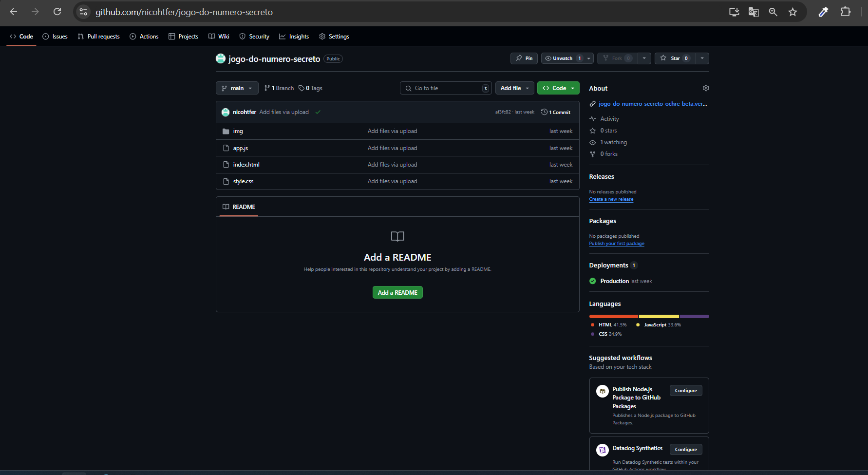The image size is (868, 475).
Task: Open the Wiki tab
Action: click(x=219, y=37)
